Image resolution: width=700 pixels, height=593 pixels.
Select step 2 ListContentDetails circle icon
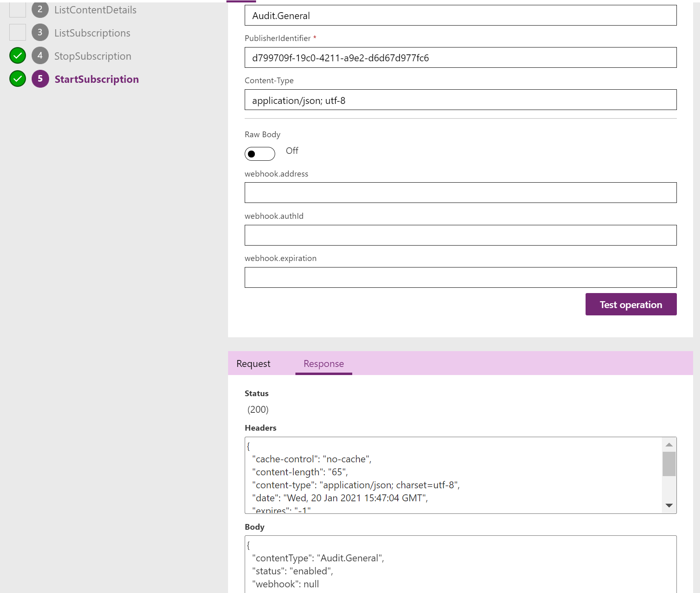(40, 10)
